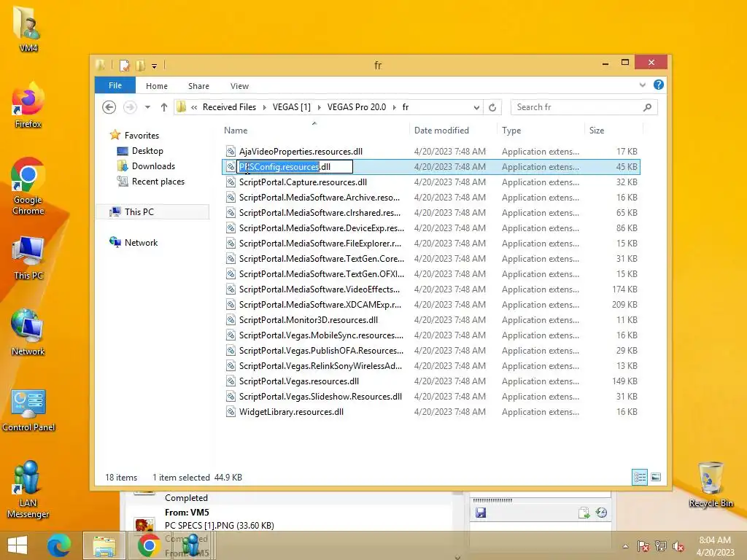Open the Customize Quick Access Toolbar dropdown
Image resolution: width=747 pixels, height=560 pixels.
point(154,66)
